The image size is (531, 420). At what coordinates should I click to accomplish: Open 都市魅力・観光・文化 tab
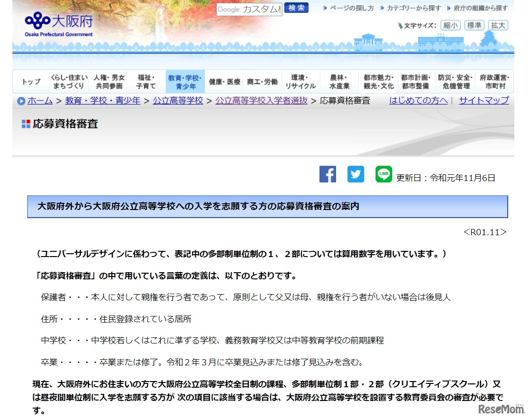[378, 82]
